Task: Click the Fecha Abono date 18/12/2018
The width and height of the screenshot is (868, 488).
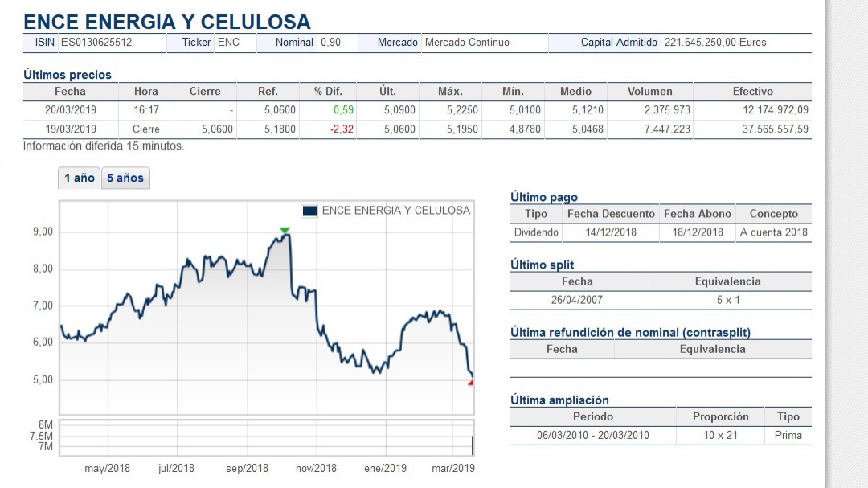Action: click(698, 232)
